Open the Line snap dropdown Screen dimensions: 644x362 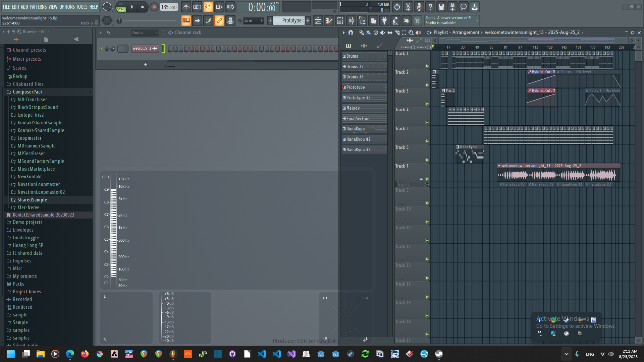[254, 21]
